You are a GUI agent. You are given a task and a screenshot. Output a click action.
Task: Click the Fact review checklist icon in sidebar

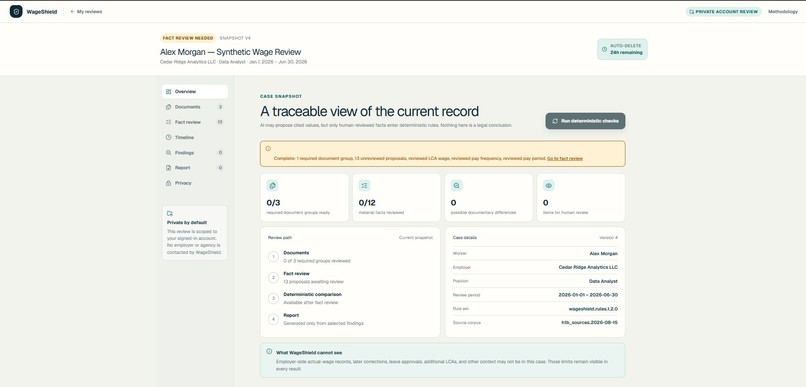[169, 122]
